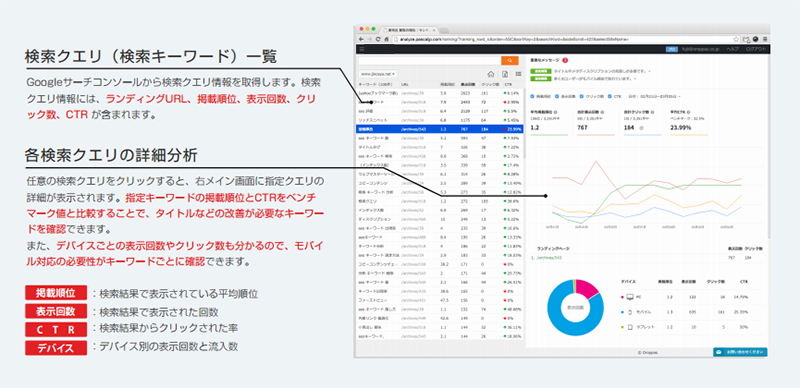Click the home icon above keyword table

491,74
